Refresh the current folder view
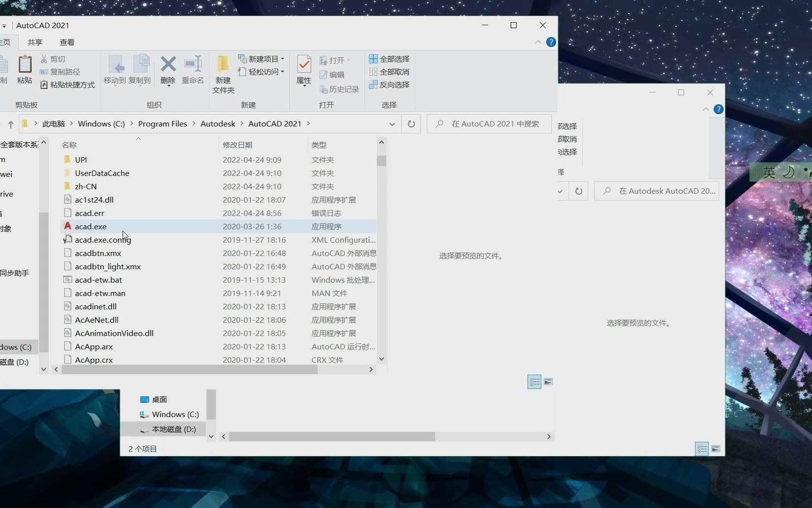Image resolution: width=812 pixels, height=508 pixels. [411, 124]
